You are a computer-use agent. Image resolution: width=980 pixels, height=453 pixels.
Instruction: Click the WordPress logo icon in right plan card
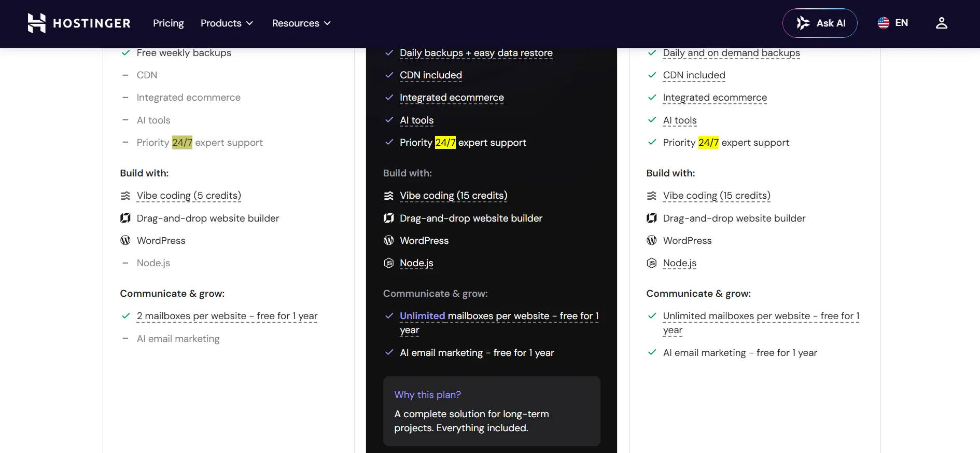[652, 240]
